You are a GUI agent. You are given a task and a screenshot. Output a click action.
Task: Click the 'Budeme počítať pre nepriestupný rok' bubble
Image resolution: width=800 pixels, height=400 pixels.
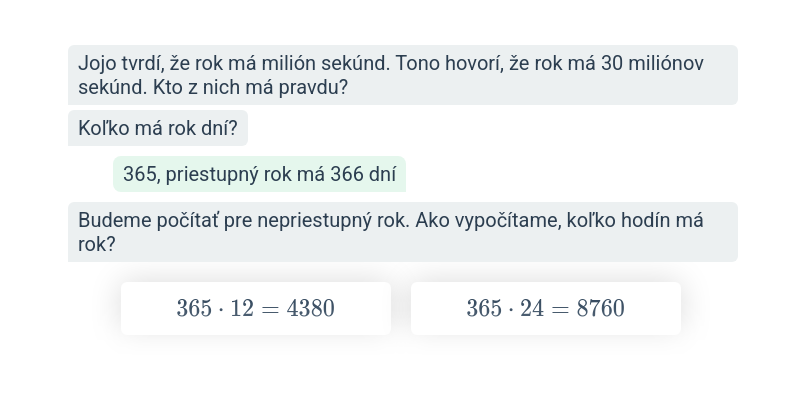[402, 232]
